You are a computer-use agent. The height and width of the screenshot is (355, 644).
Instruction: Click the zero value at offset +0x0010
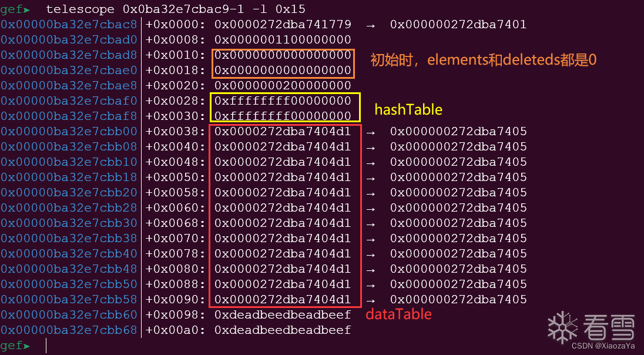tap(283, 55)
